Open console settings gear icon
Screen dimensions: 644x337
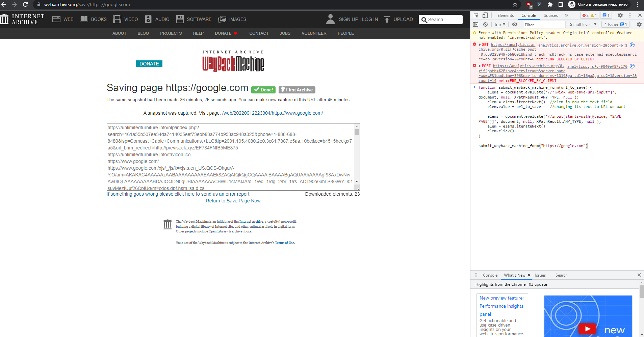[x=639, y=24]
